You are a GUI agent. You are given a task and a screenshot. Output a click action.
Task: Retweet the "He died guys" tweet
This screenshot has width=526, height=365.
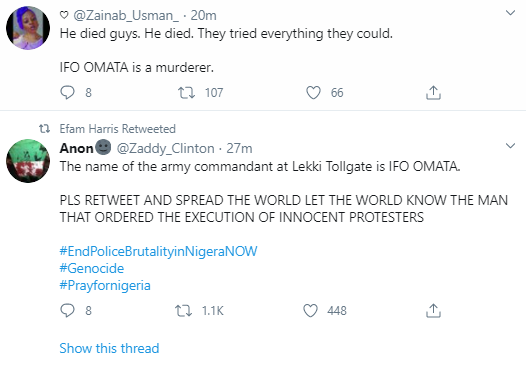click(x=186, y=93)
